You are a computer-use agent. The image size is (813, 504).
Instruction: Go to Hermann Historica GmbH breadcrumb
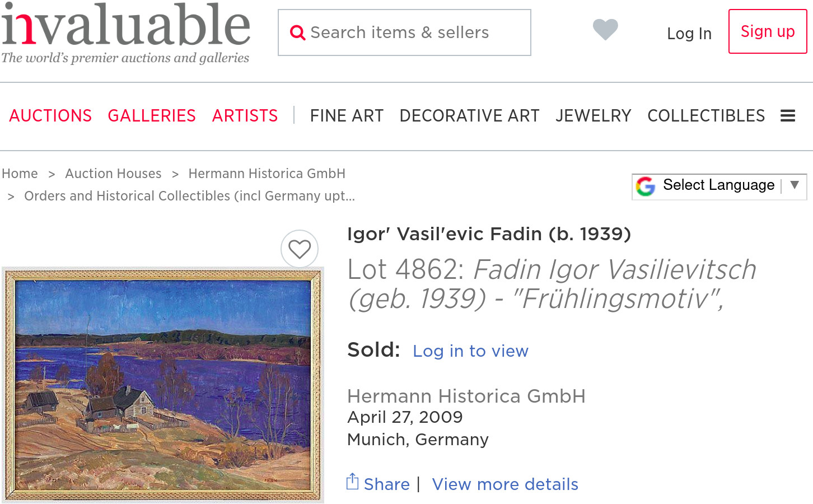[x=267, y=174]
